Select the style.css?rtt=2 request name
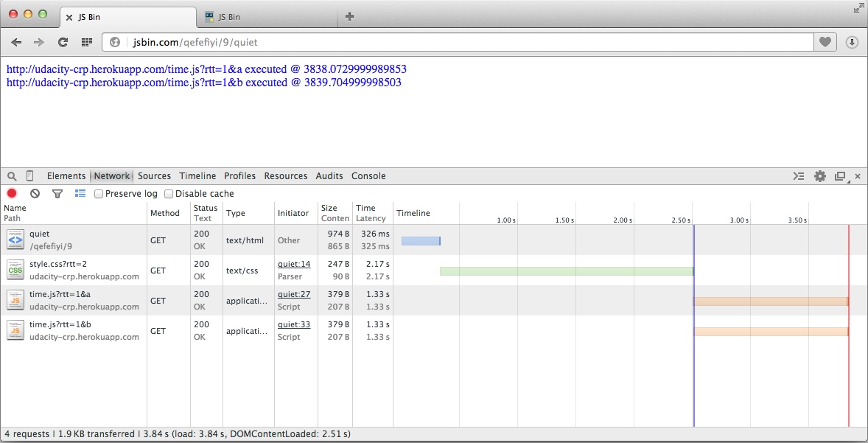Image resolution: width=868 pixels, height=443 pixels. click(58, 264)
